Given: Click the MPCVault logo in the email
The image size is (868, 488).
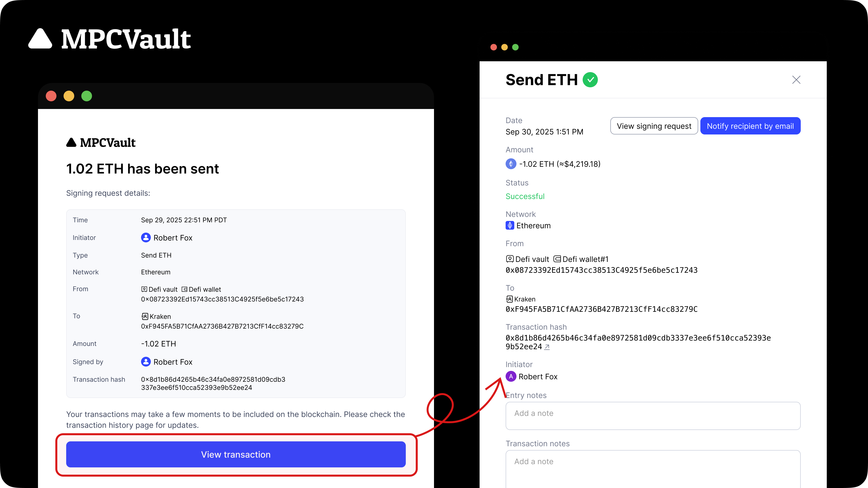Looking at the screenshot, I should tap(101, 142).
